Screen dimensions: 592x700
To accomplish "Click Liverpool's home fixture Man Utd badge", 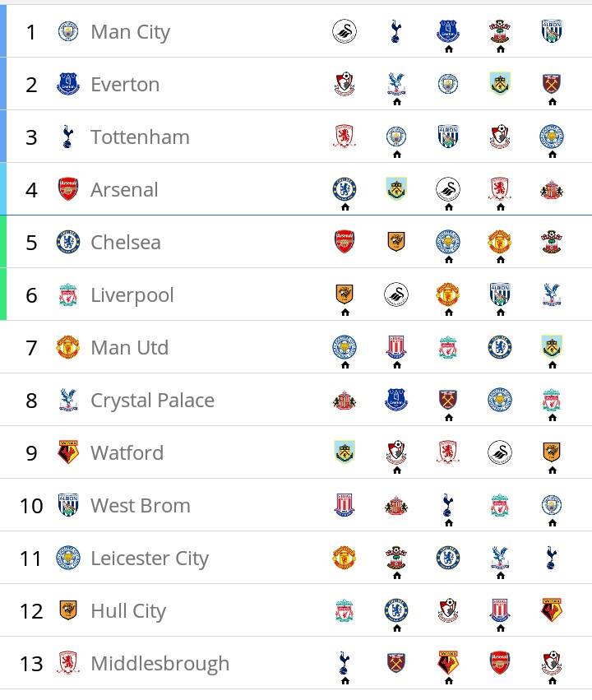I will [448, 294].
